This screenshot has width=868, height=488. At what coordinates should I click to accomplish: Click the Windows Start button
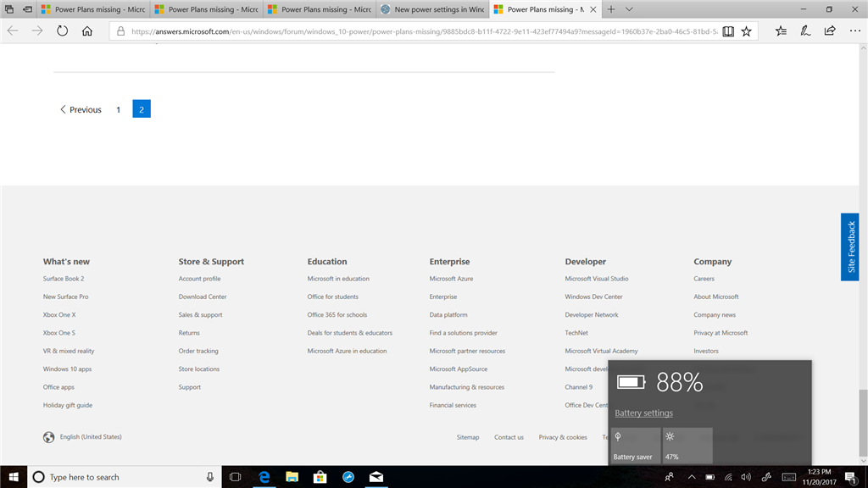pos(14,477)
